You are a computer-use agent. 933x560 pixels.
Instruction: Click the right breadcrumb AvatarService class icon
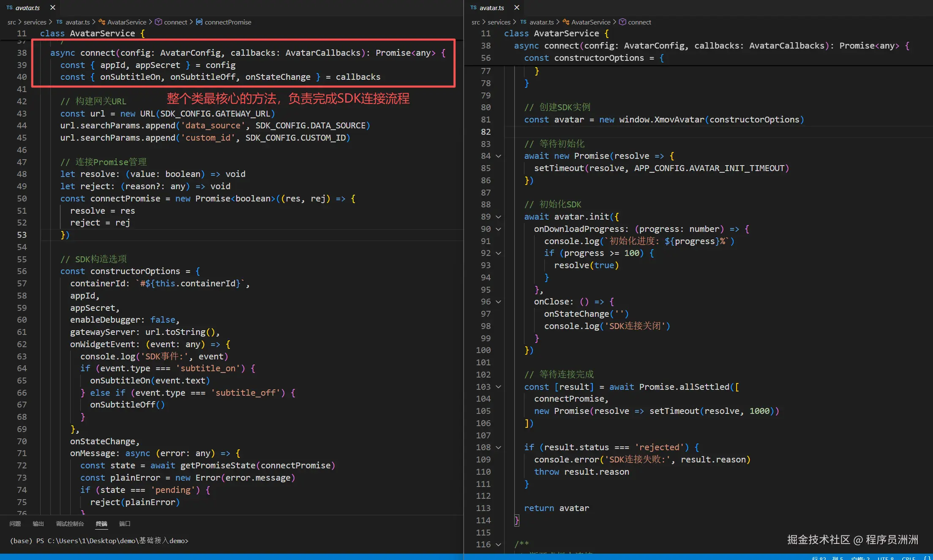(x=566, y=22)
